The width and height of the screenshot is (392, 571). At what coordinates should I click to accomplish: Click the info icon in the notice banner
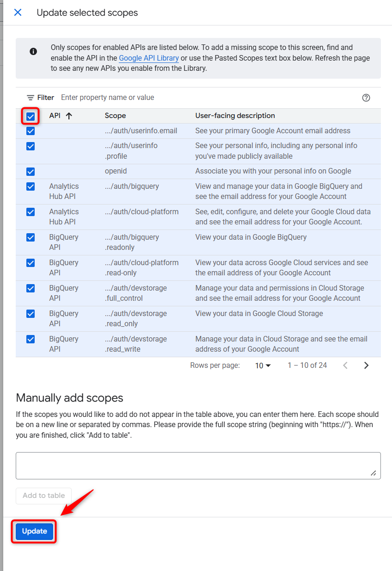point(33,52)
